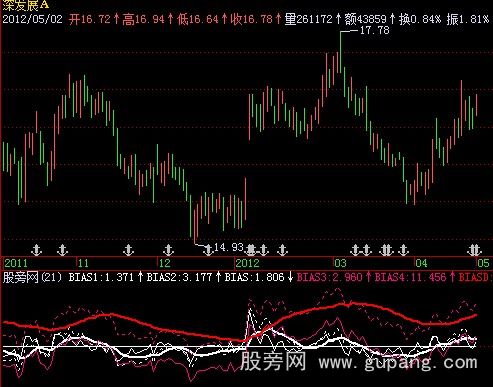
Task: Open the info marker just left of the 04 label
Action: click(x=404, y=250)
